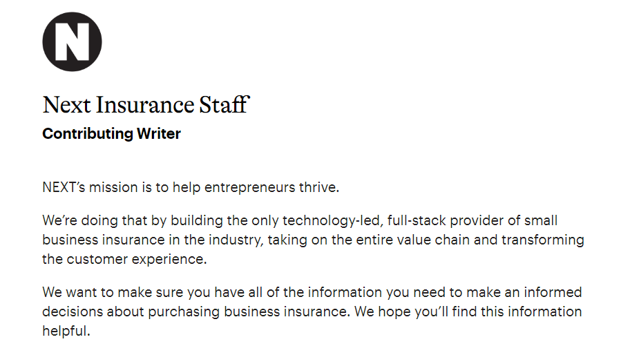
Task: Click the hyphenated word technology-led
Action: (x=332, y=220)
